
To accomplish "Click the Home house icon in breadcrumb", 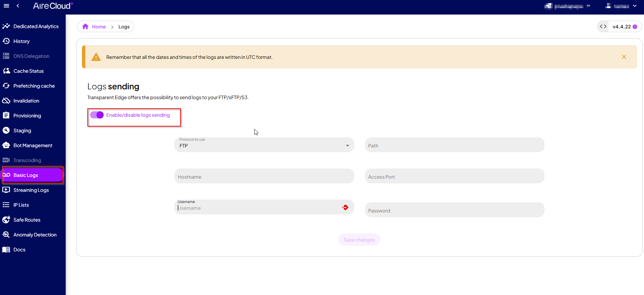I will [x=85, y=26].
